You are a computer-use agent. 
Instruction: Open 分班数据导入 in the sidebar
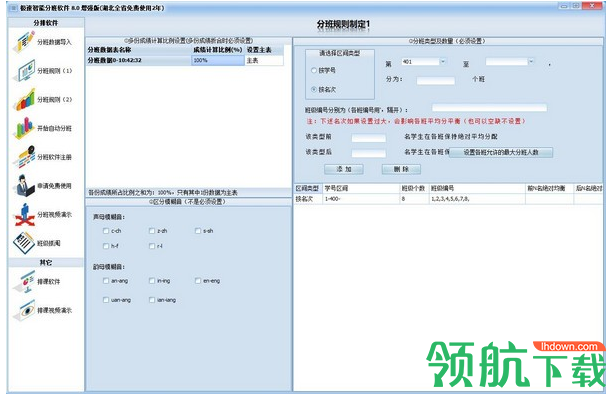[43, 42]
